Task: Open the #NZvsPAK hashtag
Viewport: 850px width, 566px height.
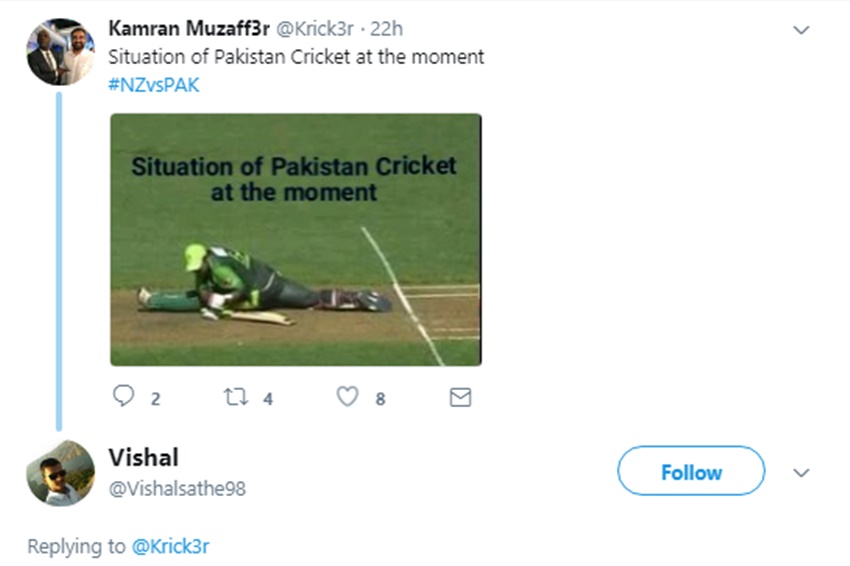Action: (x=153, y=85)
